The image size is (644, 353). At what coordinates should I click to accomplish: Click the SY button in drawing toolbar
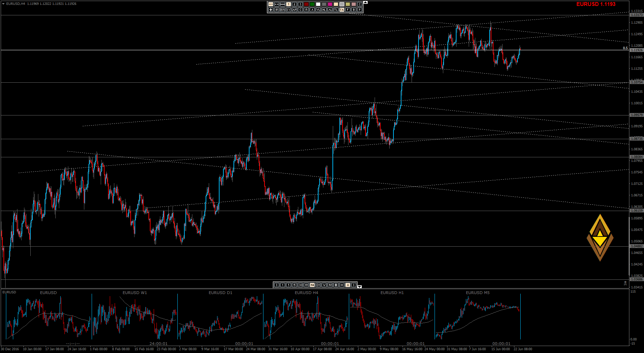pyautogui.click(x=289, y=10)
